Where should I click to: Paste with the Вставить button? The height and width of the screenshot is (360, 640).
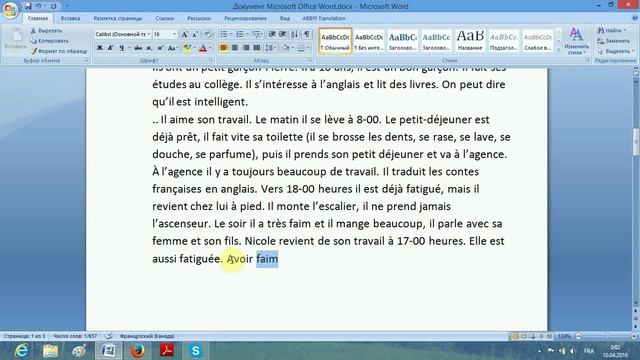[x=15, y=40]
